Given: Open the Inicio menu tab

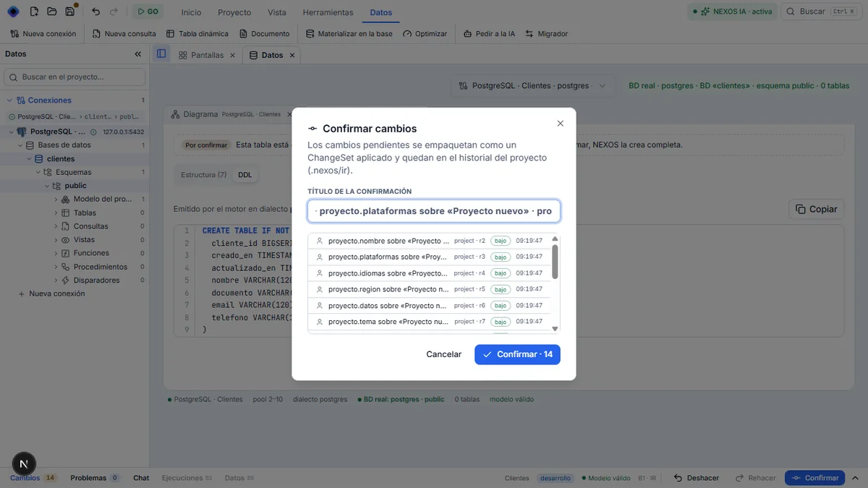Looking at the screenshot, I should [192, 12].
